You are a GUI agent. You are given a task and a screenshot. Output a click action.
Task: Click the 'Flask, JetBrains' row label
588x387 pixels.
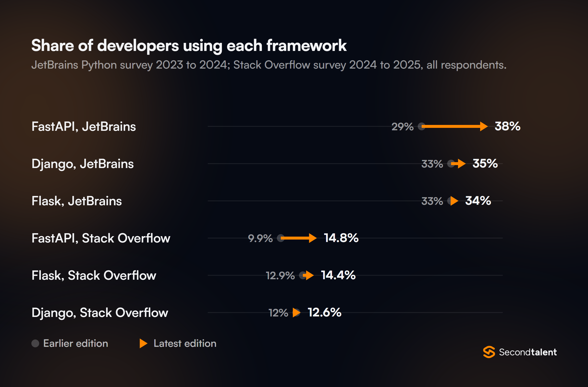(77, 201)
